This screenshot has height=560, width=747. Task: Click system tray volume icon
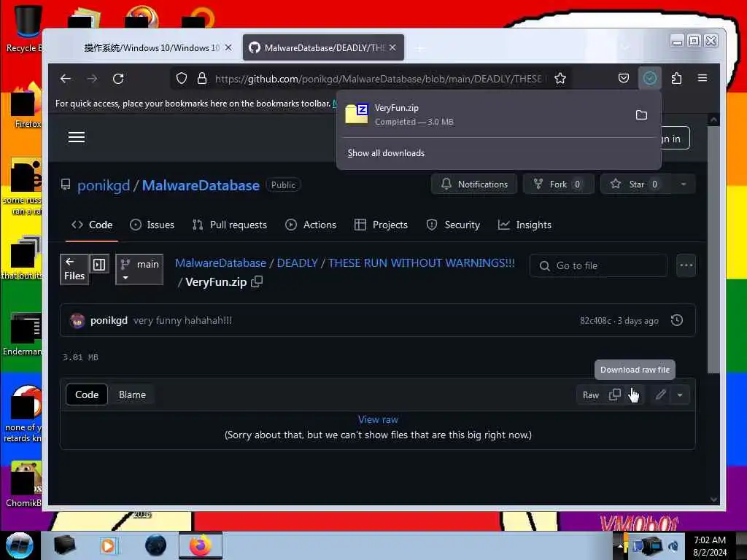tap(673, 545)
